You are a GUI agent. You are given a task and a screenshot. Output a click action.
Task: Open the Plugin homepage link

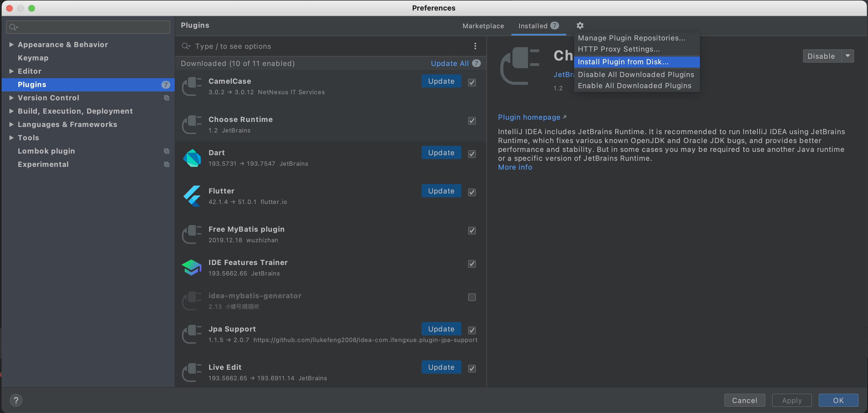[532, 117]
